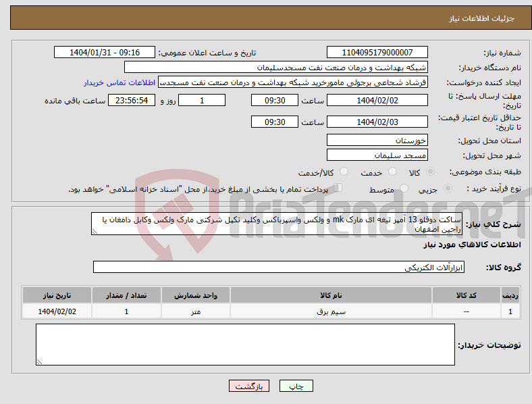The width and height of the screenshot is (532, 404).
Task: Click the goods group field ابزارآلات الکتریکی
Action: point(279,267)
